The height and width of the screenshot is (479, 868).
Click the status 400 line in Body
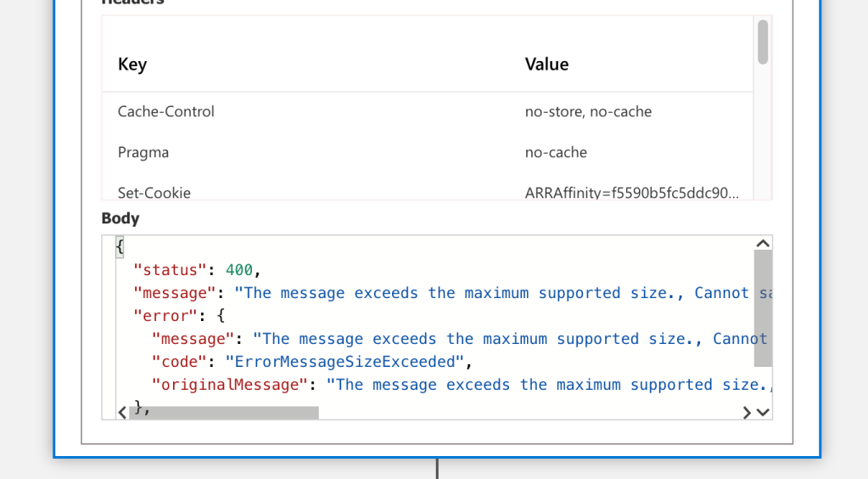click(x=197, y=270)
